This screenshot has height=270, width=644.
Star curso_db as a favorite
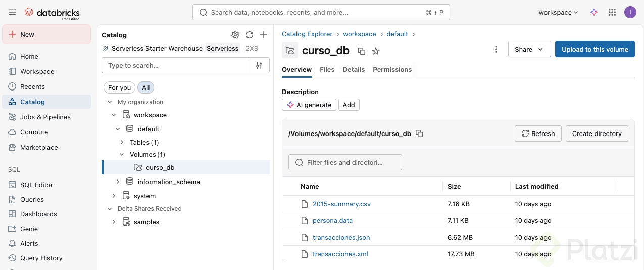[376, 51]
